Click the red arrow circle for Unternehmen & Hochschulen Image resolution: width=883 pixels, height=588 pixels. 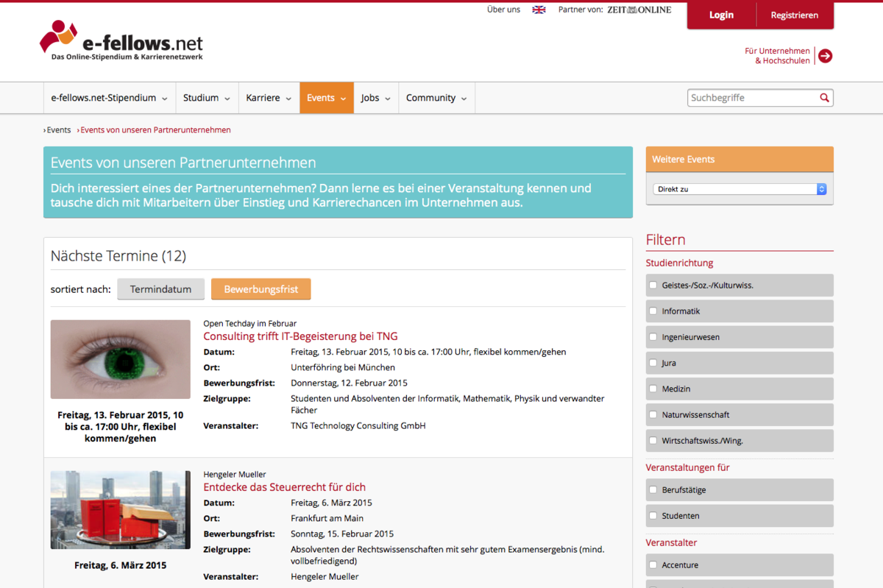point(826,56)
